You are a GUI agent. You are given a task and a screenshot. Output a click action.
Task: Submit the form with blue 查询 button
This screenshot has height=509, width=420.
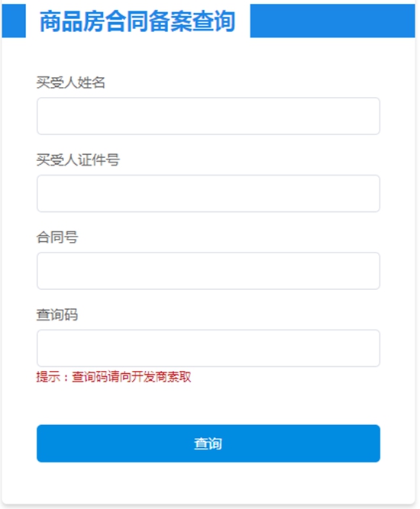[x=208, y=443]
